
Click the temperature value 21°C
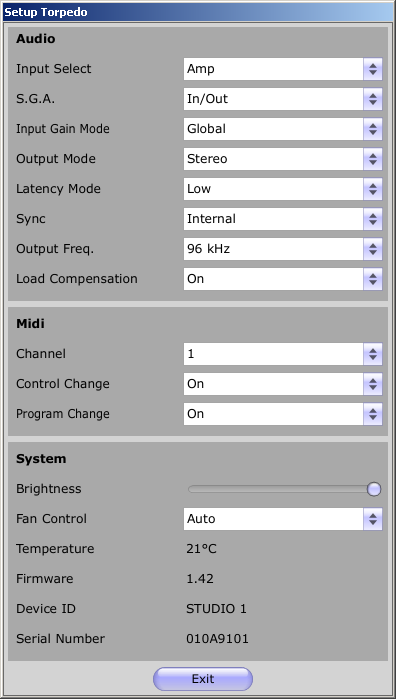click(x=201, y=549)
